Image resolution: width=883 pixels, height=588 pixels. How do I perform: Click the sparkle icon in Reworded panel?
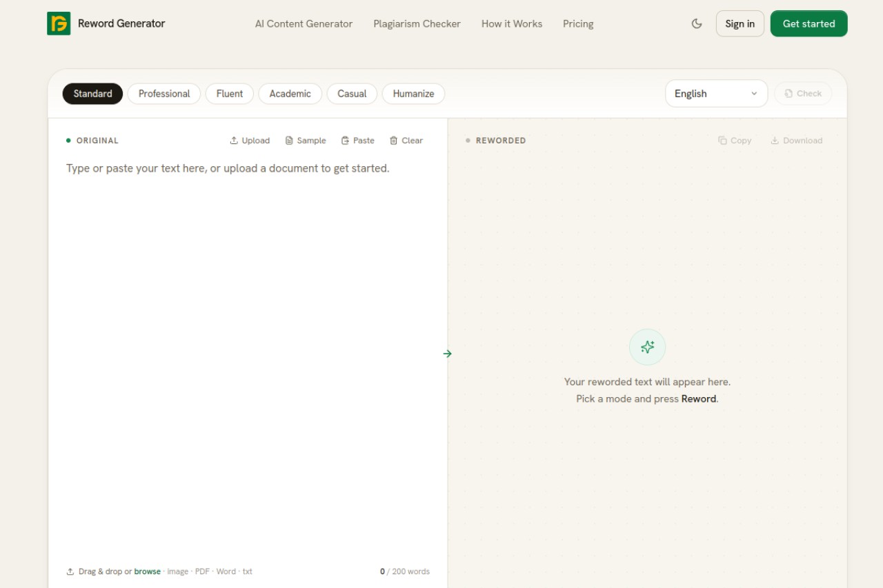[647, 347]
